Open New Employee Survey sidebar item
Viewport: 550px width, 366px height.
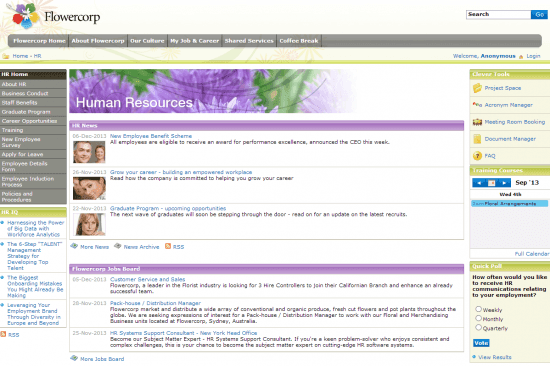pos(33,142)
